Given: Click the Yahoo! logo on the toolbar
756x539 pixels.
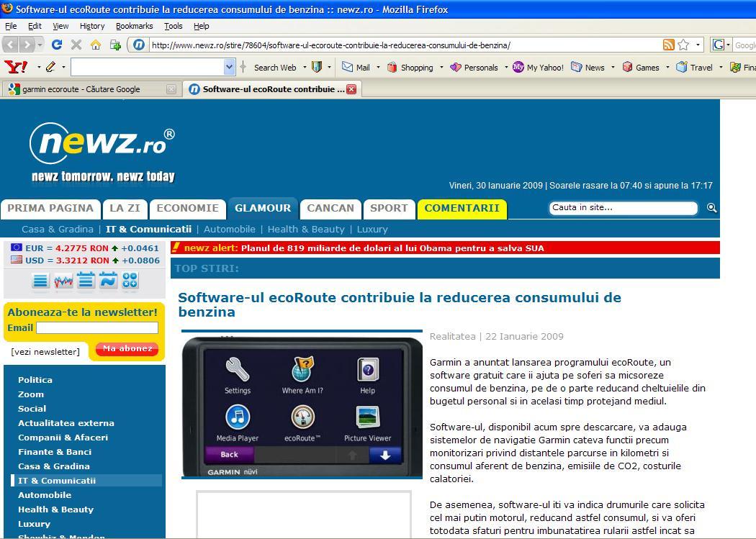Looking at the screenshot, I should (16, 67).
